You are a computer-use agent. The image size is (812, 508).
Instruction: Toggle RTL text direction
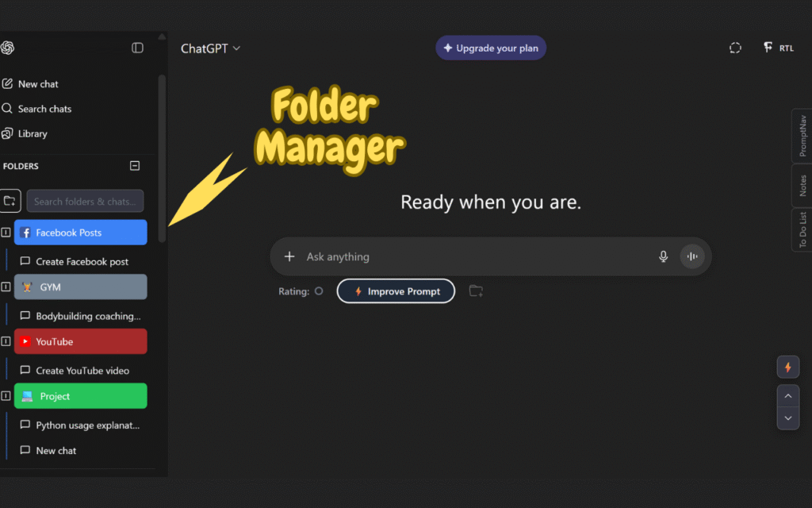click(x=778, y=48)
